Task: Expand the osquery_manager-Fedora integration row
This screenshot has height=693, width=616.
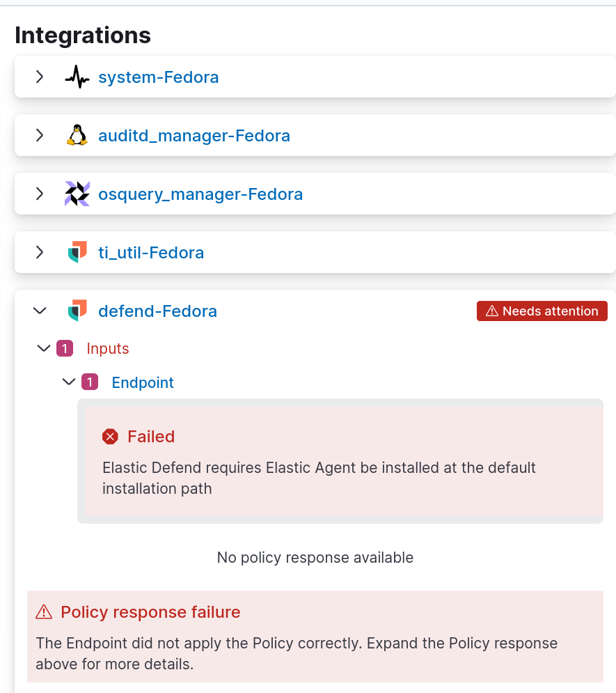Action: (40, 194)
